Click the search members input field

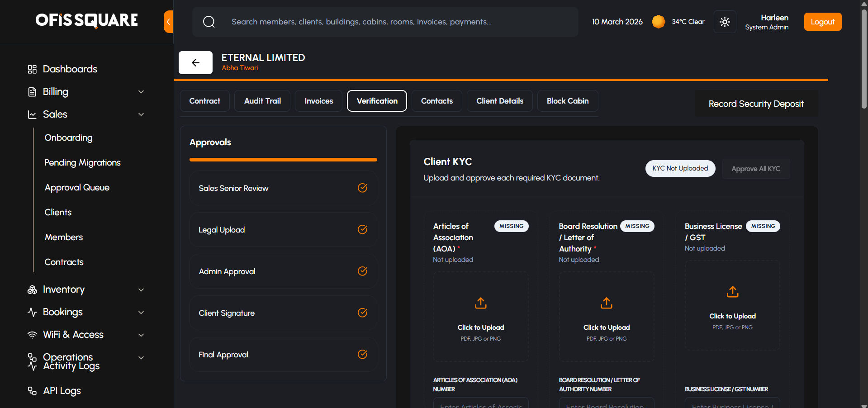(385, 22)
